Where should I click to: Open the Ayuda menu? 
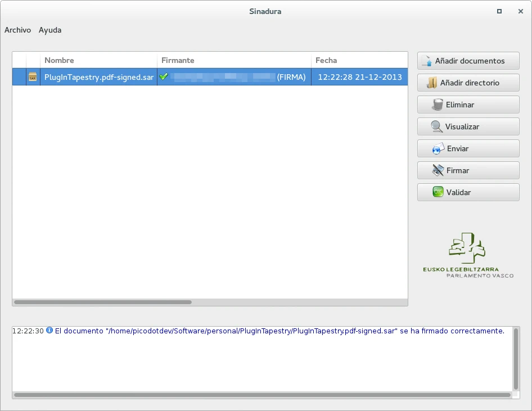[x=50, y=30]
